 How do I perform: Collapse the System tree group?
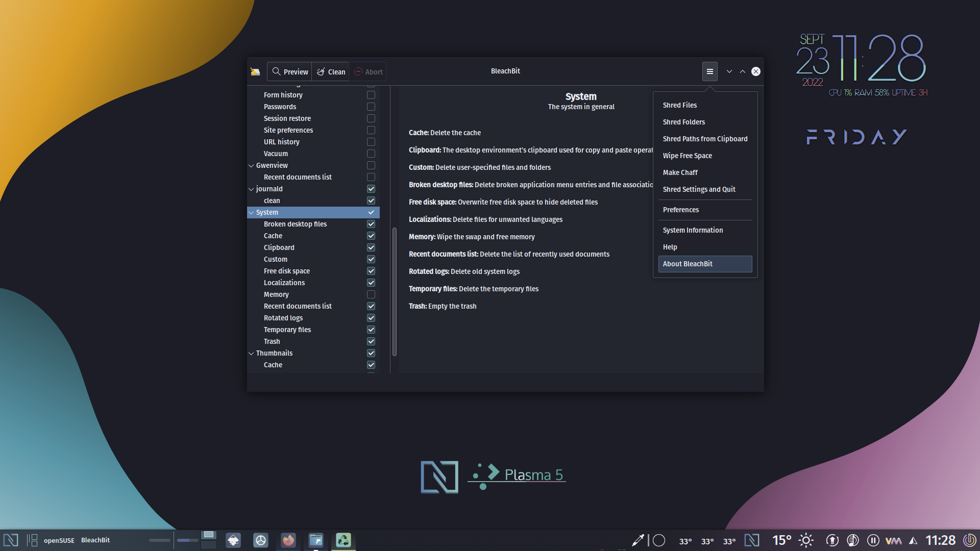pos(251,212)
